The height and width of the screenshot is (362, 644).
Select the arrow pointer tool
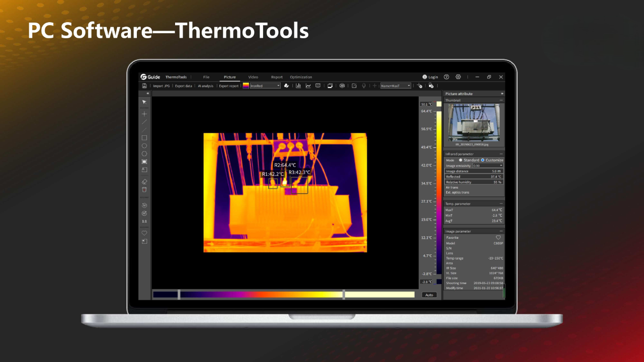[x=144, y=102]
